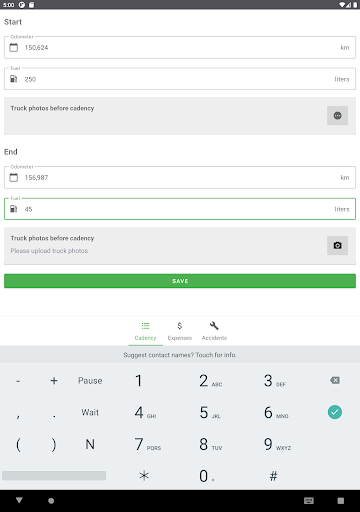
Task: Focus the End Odometer field showing 156,987
Action: tap(180, 177)
